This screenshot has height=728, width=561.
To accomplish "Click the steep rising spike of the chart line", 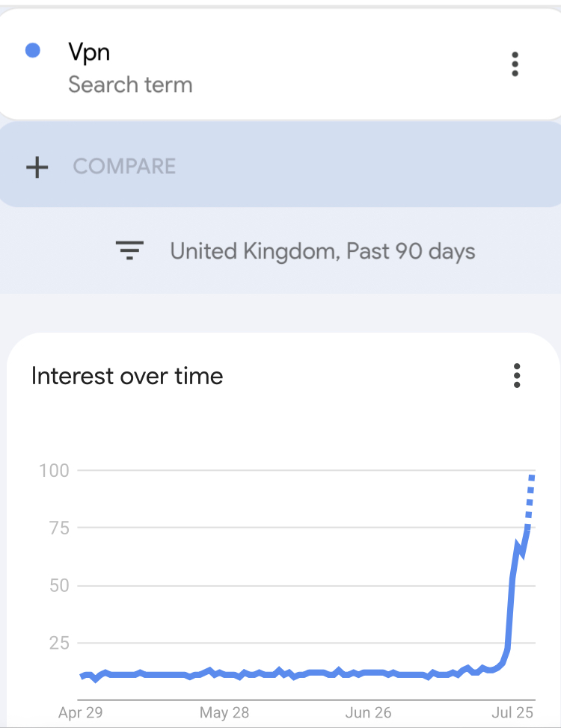I will 511,598.
